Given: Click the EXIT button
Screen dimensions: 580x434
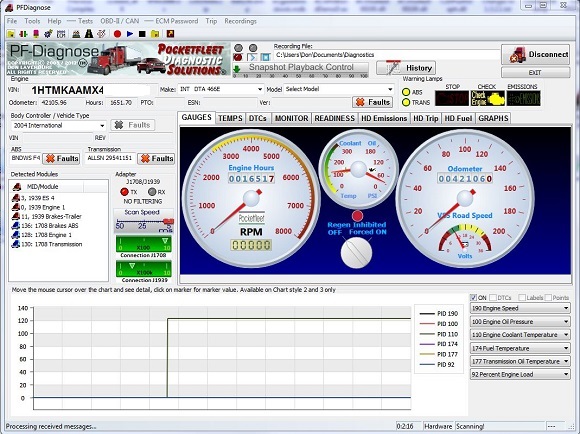Looking at the screenshot, I should coord(535,73).
